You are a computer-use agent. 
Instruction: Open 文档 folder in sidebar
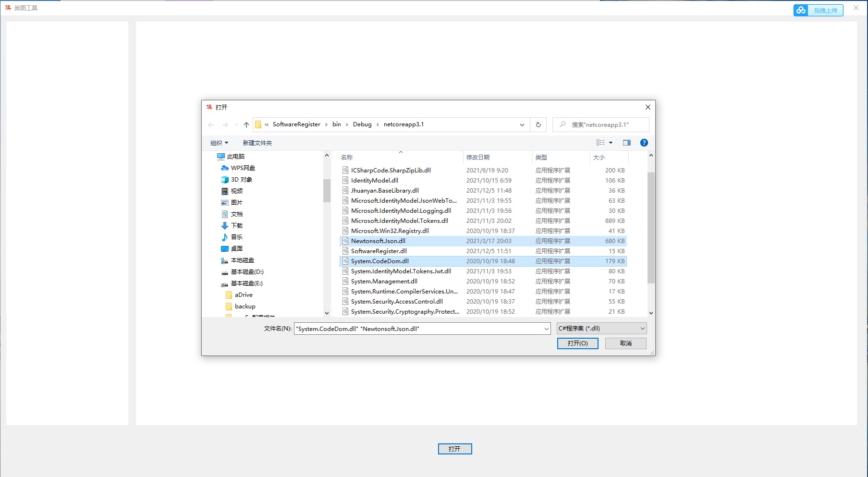point(232,214)
